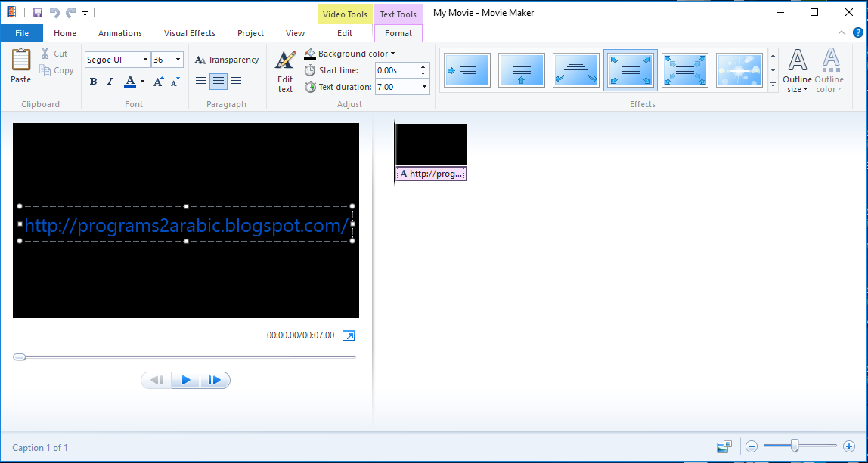Image resolution: width=868 pixels, height=463 pixels.
Task: Apply the zoom-in with eight arrows text effect
Action: [x=685, y=70]
